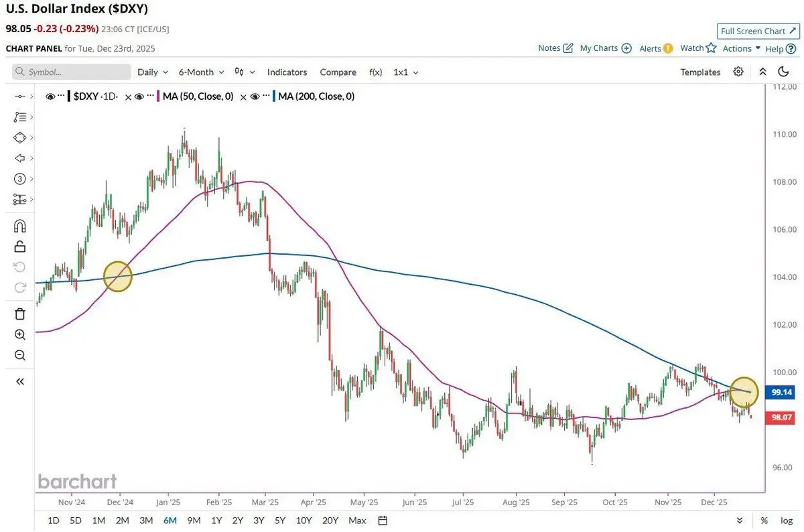Open the numbered circle annotation tool
The height and width of the screenshot is (532, 804).
click(19, 179)
